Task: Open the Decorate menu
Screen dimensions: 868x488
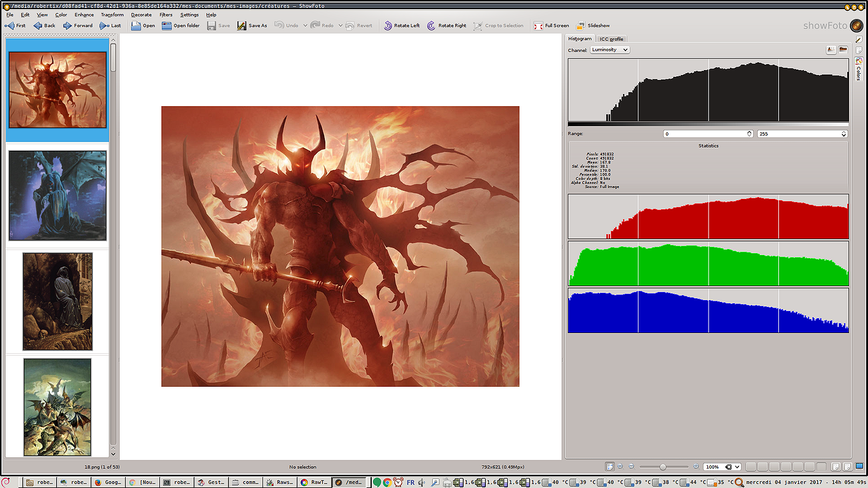Action: point(142,15)
